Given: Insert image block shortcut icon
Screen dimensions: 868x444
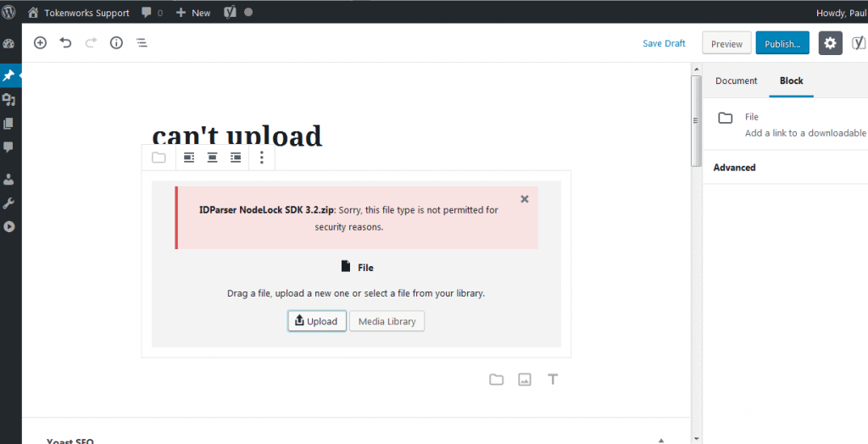Looking at the screenshot, I should tap(525, 380).
